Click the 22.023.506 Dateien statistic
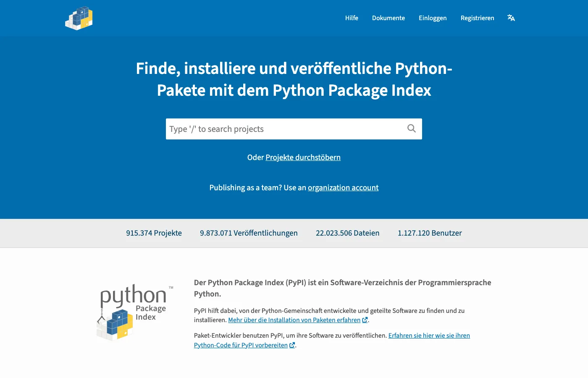Image resolution: width=588 pixels, height=378 pixels. pyautogui.click(x=347, y=233)
